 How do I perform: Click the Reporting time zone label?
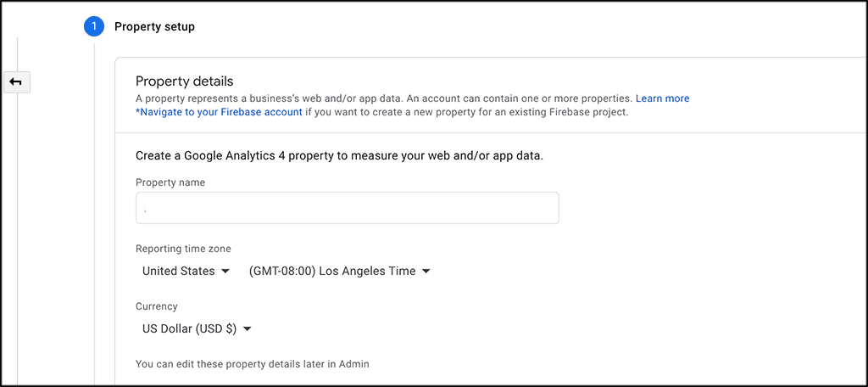183,249
